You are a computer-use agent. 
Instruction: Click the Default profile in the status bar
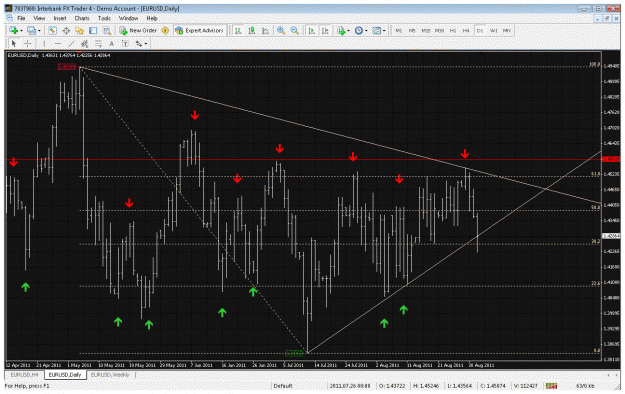click(283, 386)
